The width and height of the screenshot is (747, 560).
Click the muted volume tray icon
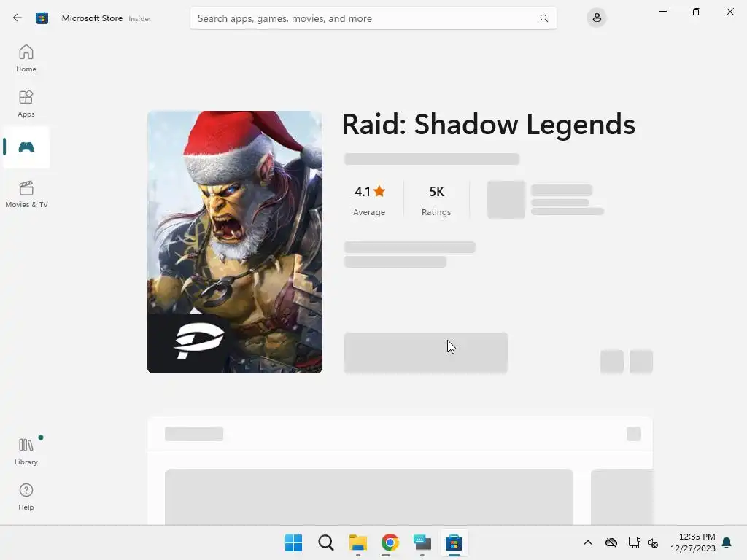point(653,542)
